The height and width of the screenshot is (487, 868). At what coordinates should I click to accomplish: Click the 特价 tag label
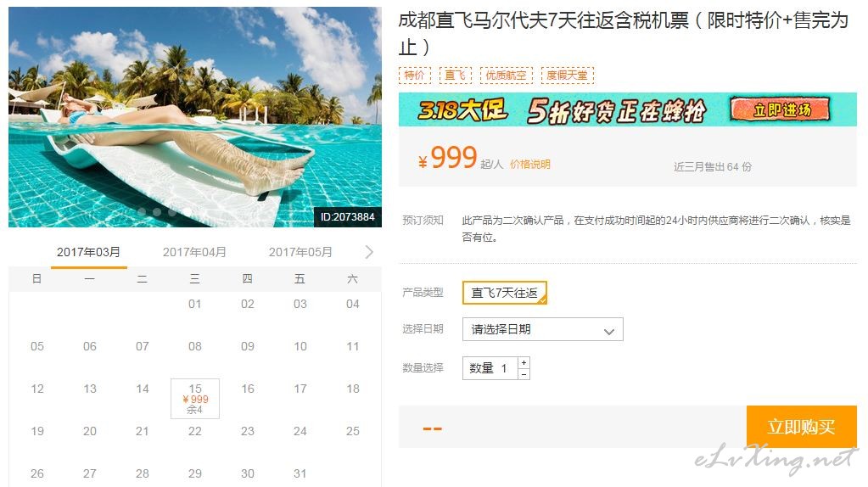[414, 76]
